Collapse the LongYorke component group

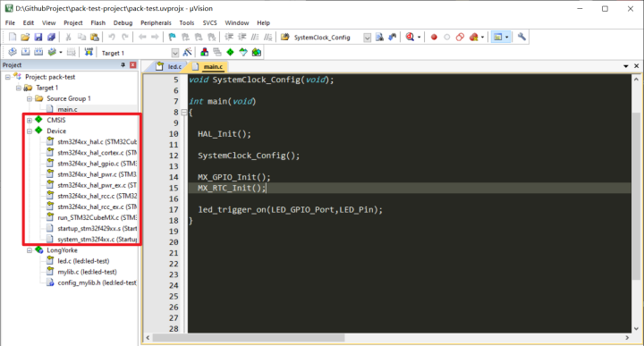pos(30,250)
